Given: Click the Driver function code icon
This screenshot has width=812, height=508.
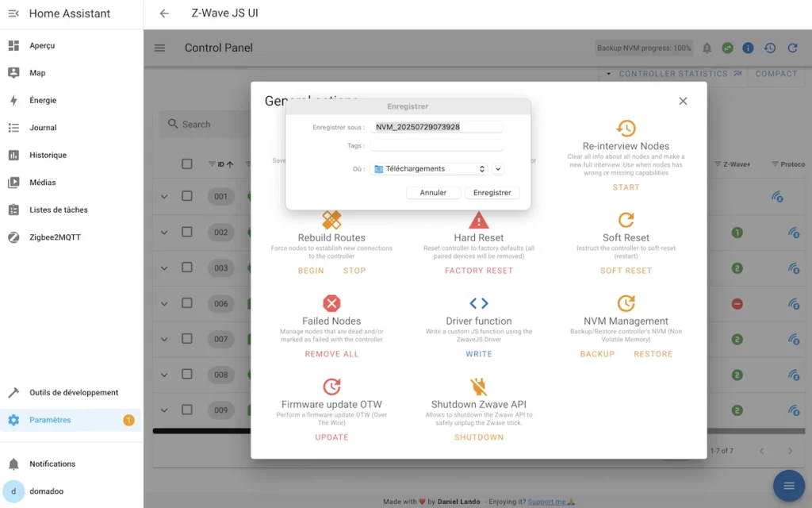Looking at the screenshot, I should (x=478, y=303).
